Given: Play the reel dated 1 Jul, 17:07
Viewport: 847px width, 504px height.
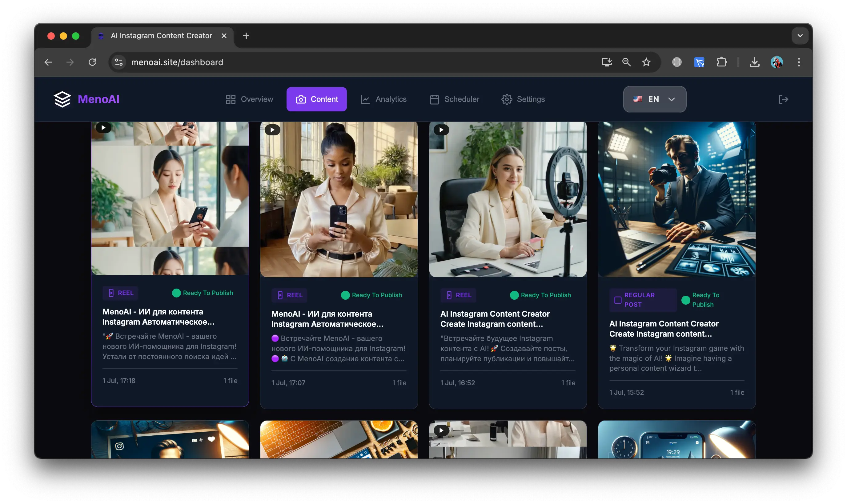Looking at the screenshot, I should [272, 130].
